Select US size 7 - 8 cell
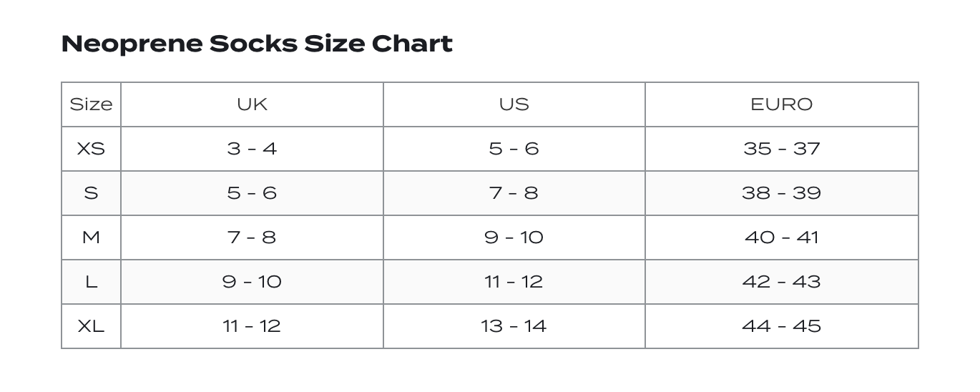 [514, 193]
